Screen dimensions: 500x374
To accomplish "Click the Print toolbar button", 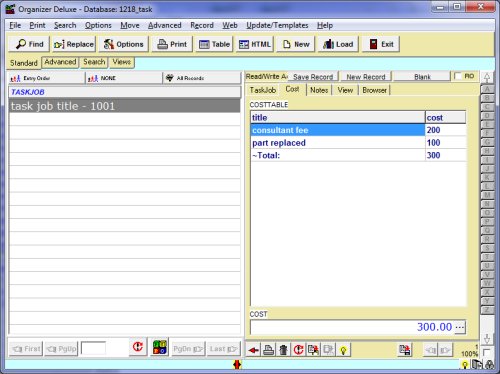I will click(x=172, y=44).
